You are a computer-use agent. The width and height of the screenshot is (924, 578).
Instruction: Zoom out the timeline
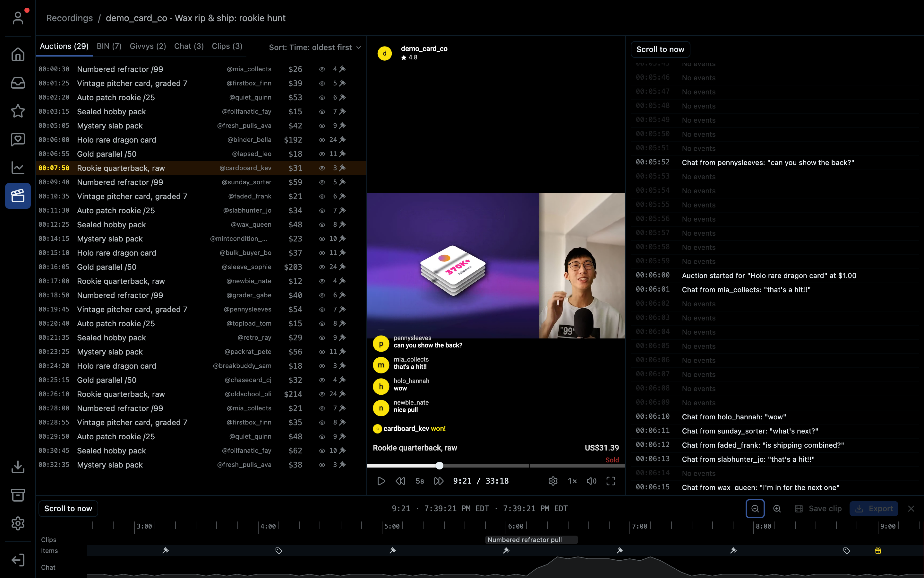tap(755, 508)
